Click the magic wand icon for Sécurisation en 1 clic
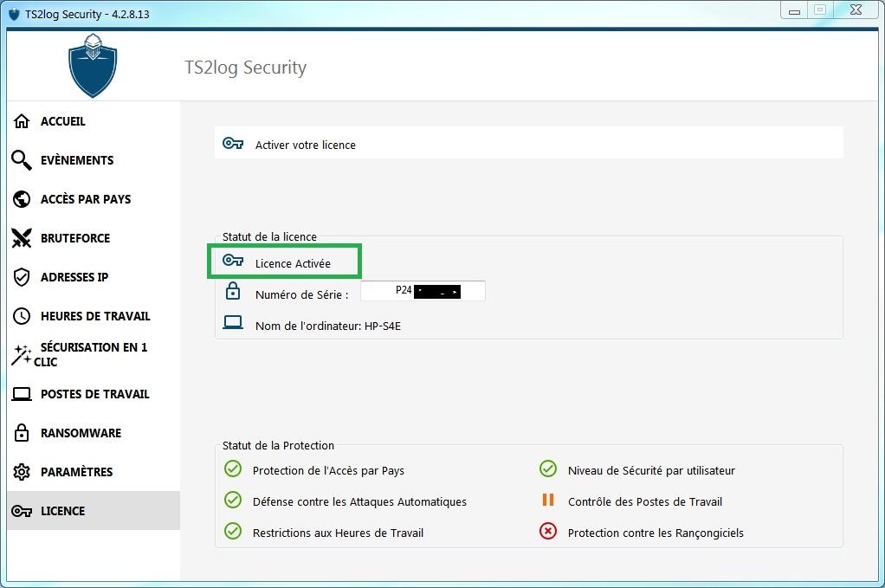The image size is (885, 588). [x=22, y=355]
